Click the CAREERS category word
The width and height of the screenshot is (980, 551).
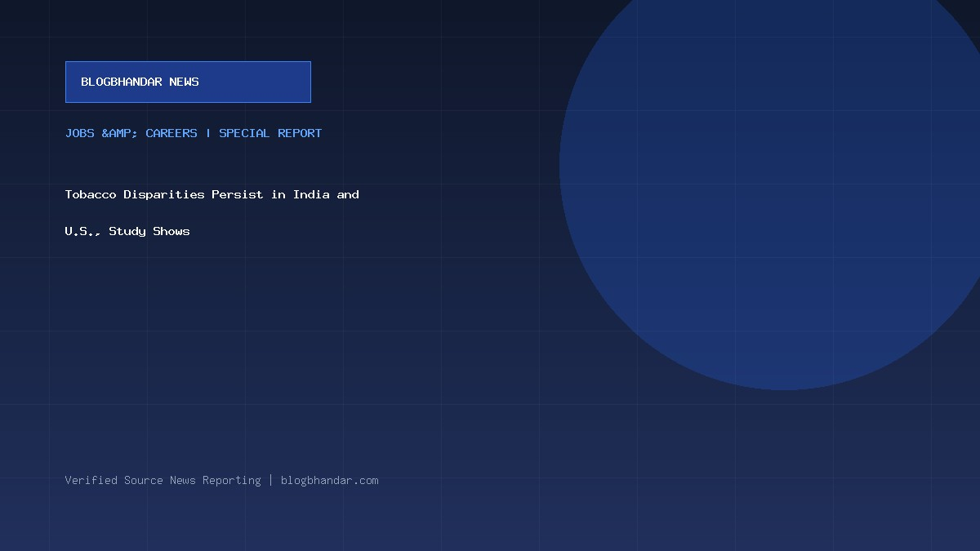click(x=171, y=133)
